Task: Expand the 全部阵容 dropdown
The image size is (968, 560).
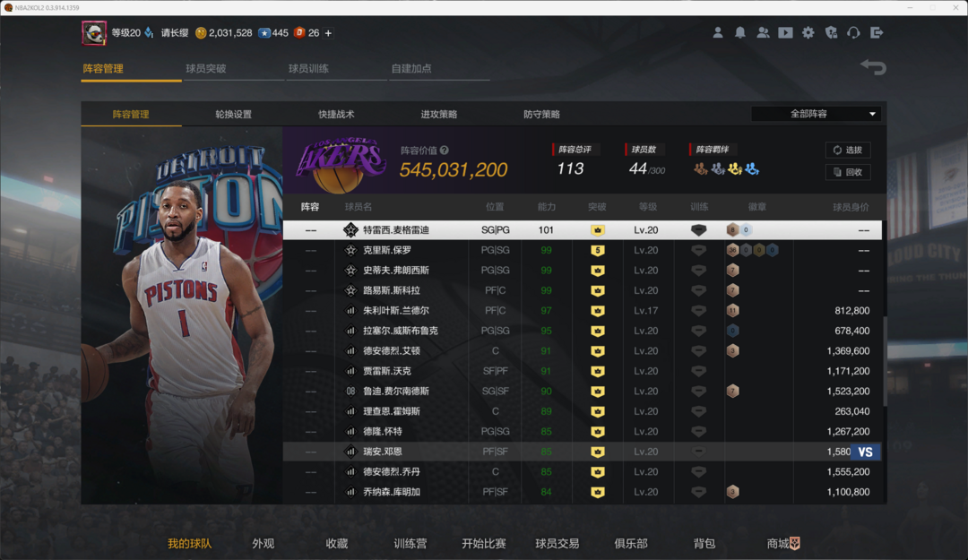Action: click(x=816, y=114)
